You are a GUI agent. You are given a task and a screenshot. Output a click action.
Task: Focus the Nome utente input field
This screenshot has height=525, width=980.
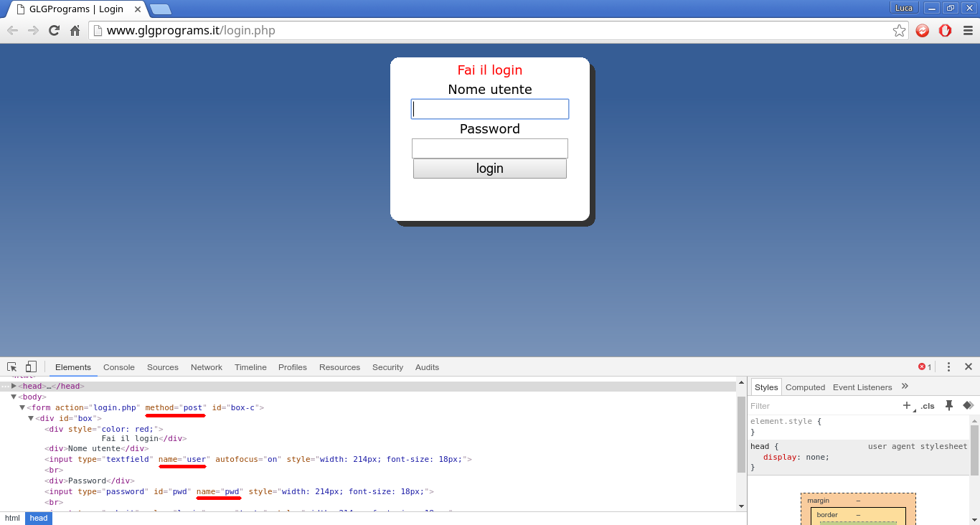click(x=489, y=108)
